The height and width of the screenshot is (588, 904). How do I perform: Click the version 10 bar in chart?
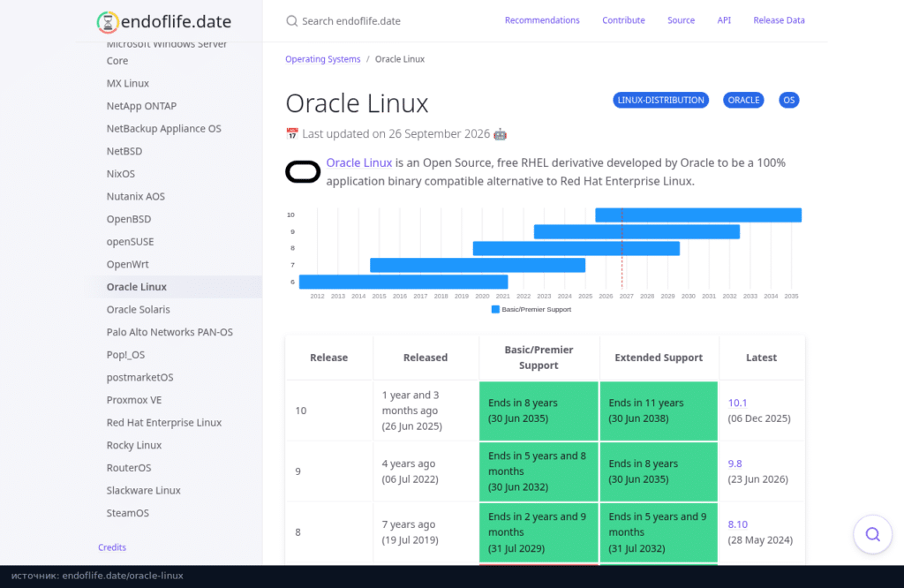click(698, 215)
